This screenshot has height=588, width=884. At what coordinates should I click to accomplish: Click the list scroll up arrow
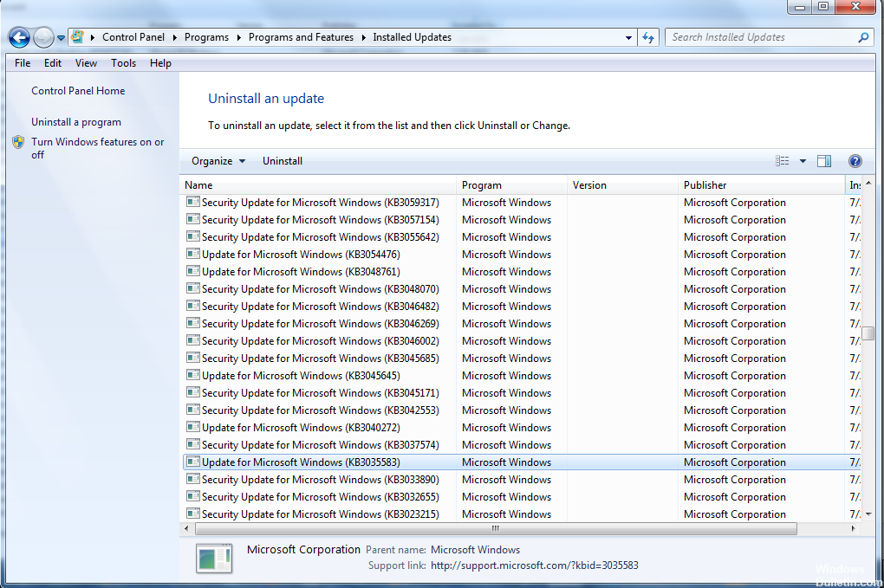(868, 183)
